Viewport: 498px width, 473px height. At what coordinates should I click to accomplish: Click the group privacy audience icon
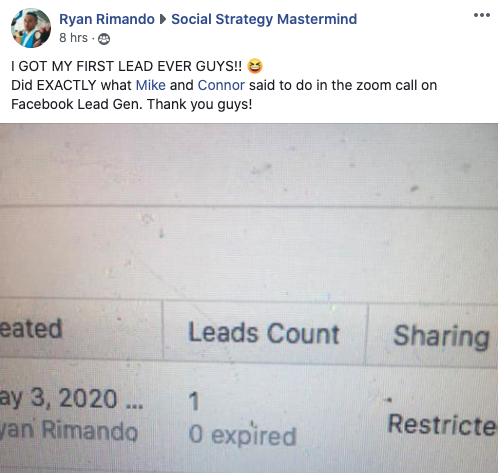(x=104, y=39)
